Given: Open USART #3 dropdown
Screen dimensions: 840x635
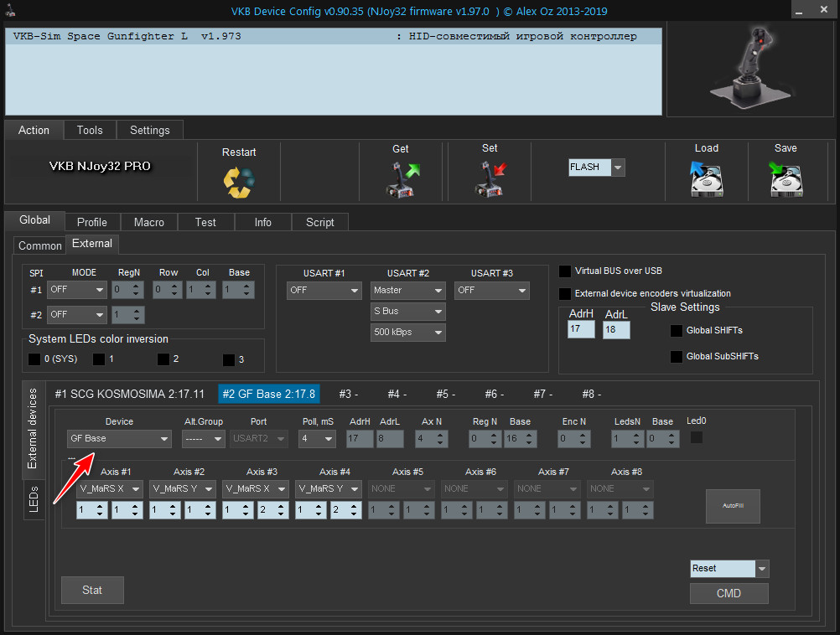Looking at the screenshot, I should [491, 290].
